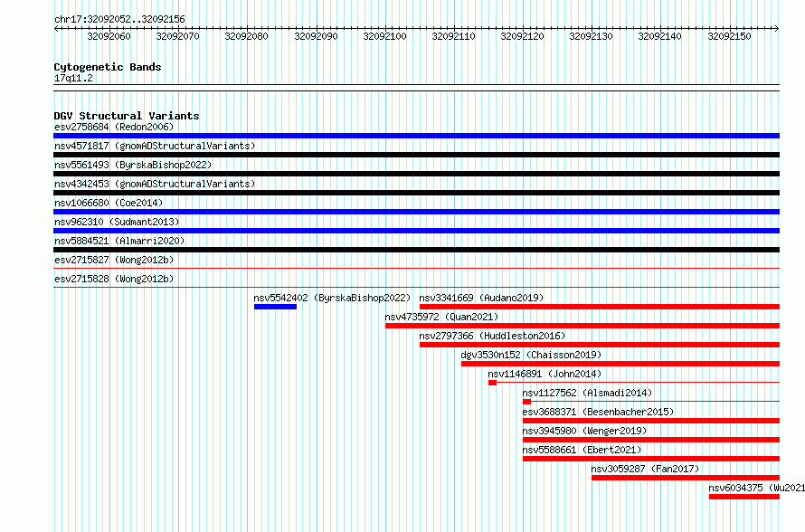Click the black bar under nsv4571817
The image size is (805, 532).
(416, 155)
